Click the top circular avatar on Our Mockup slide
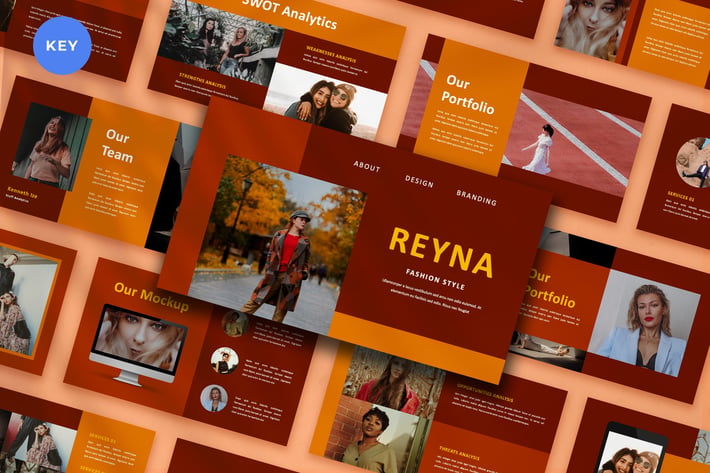Screen dimensions: 710x473 tap(235, 323)
